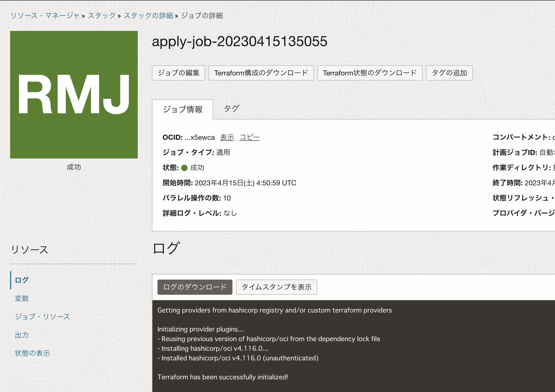The height and width of the screenshot is (392, 555).
Task: Toggle タイムスタンプを表示 for log timestamps
Action: (x=276, y=287)
